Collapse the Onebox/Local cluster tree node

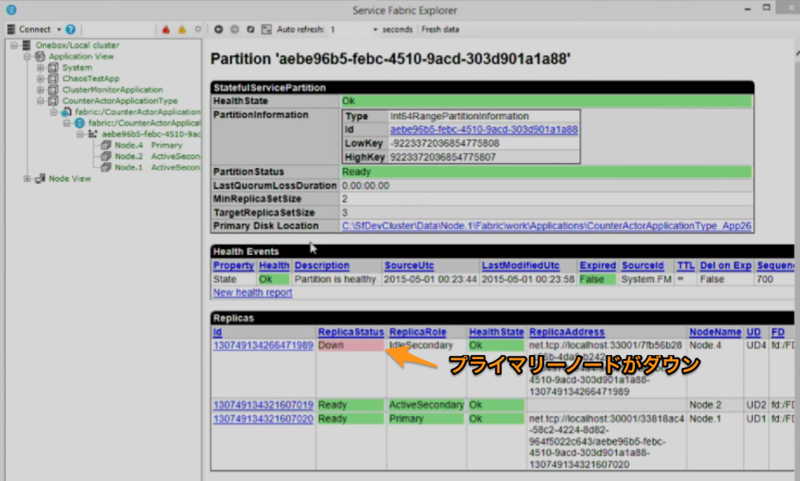pos(14,45)
